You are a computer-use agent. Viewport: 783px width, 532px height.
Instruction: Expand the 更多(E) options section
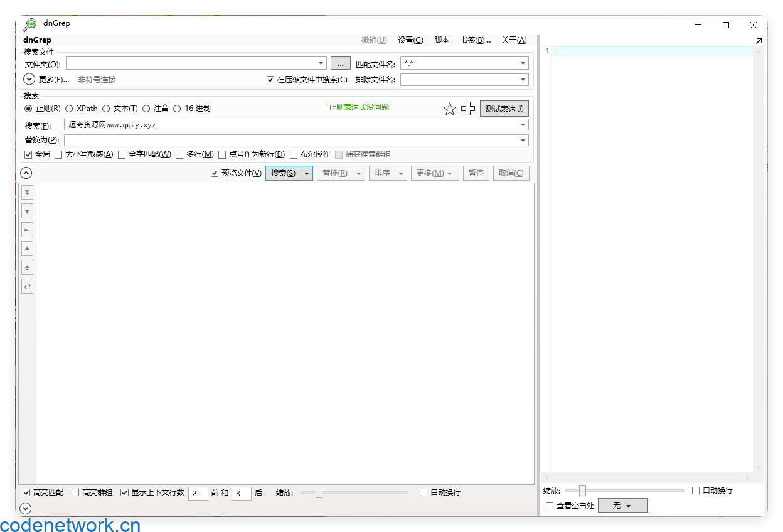tap(28, 79)
